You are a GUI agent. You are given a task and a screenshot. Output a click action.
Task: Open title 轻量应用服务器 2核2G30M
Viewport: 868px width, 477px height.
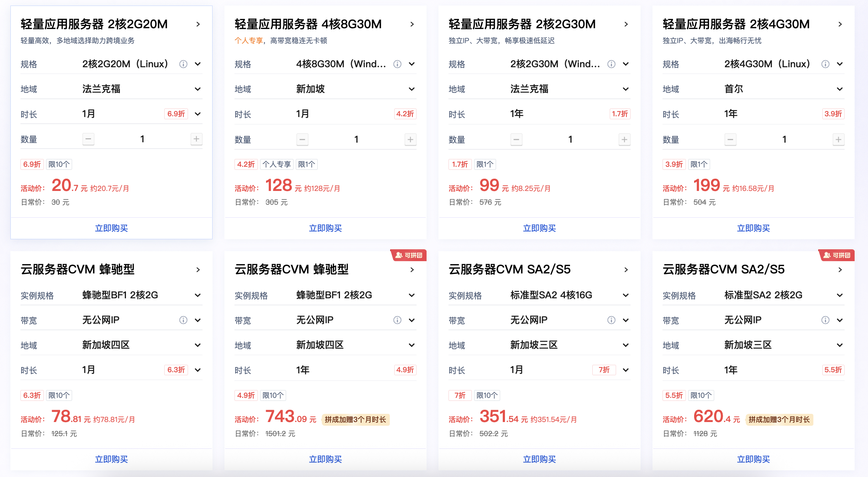pyautogui.click(x=522, y=24)
